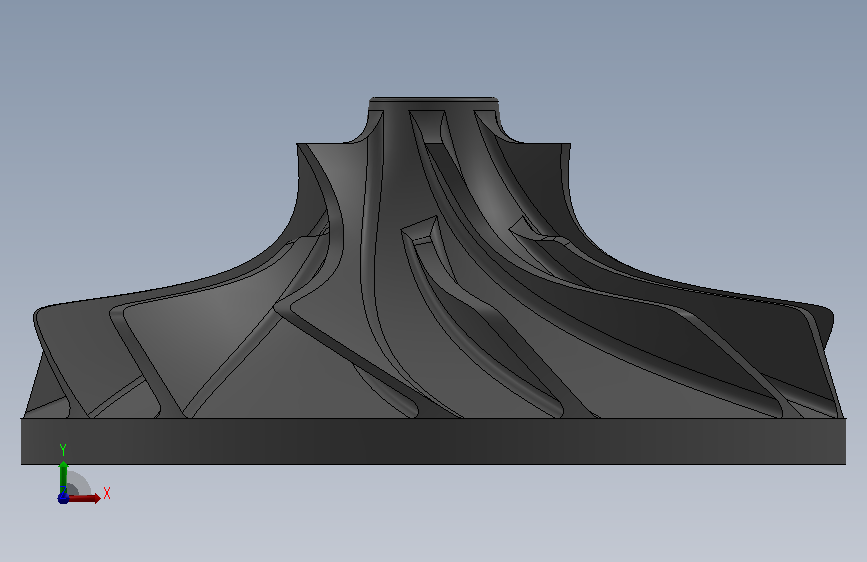
Task: Select the impeller hub top face
Action: [x=434, y=100]
